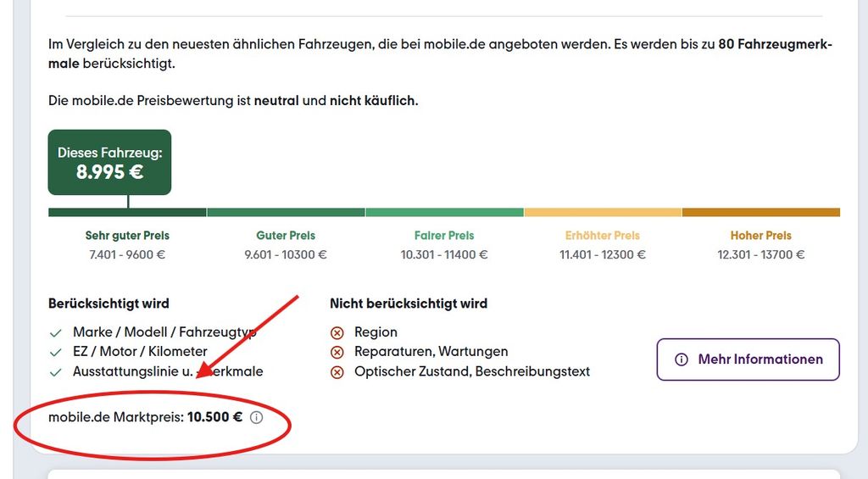Click the yellow Erhöhter Preis bar segment
The height and width of the screenshot is (479, 868).
[603, 213]
